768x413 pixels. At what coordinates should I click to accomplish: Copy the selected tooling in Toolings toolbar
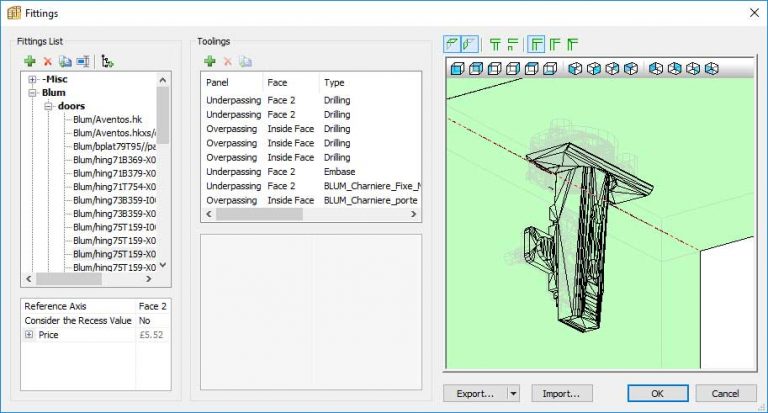click(245, 62)
